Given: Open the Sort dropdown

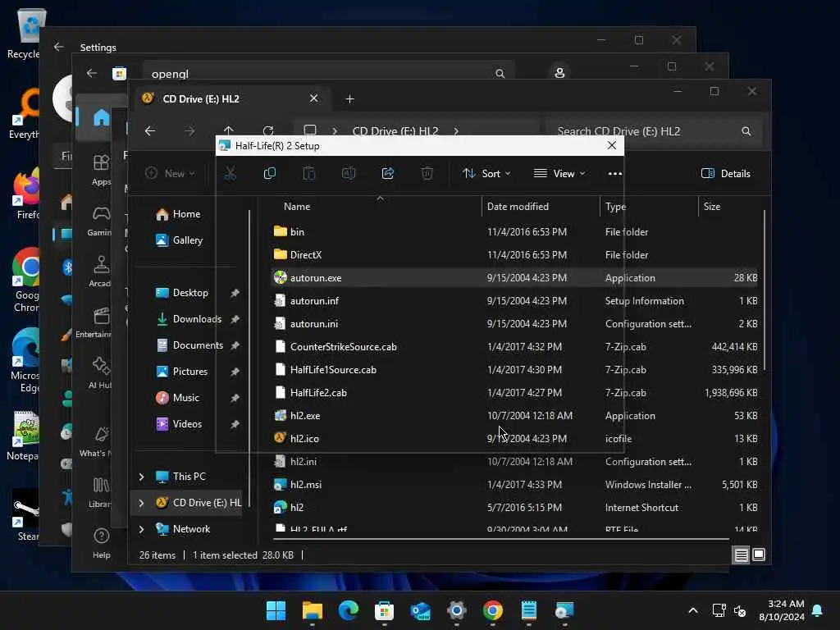Looking at the screenshot, I should pos(486,174).
